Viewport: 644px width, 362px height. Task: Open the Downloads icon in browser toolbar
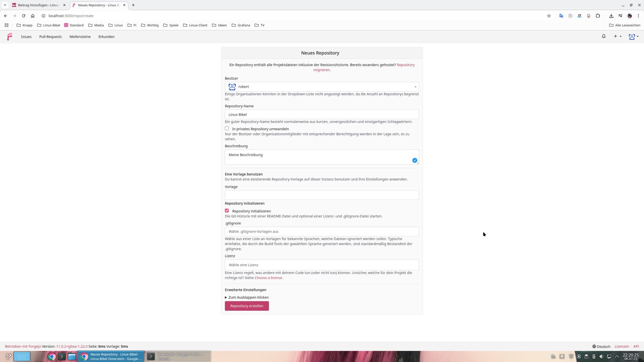point(611,16)
